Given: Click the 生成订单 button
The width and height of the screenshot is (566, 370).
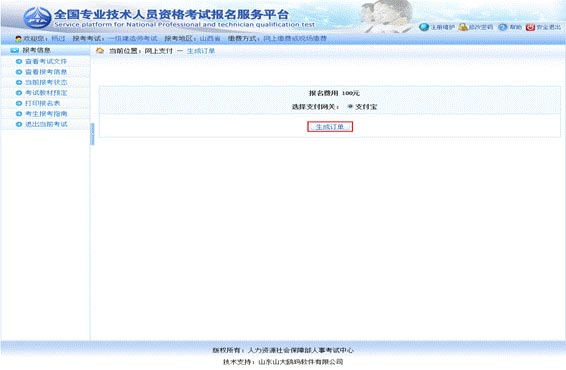Looking at the screenshot, I should (x=330, y=127).
